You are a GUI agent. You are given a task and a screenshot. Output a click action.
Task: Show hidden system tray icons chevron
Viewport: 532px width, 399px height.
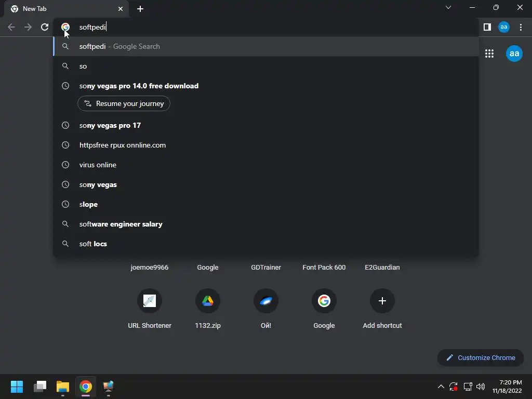point(441,387)
